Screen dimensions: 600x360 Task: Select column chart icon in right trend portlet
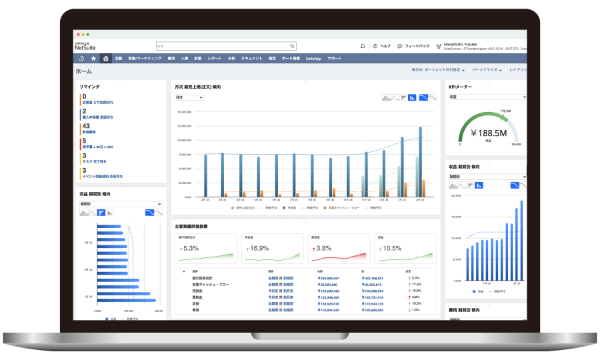pos(479,186)
